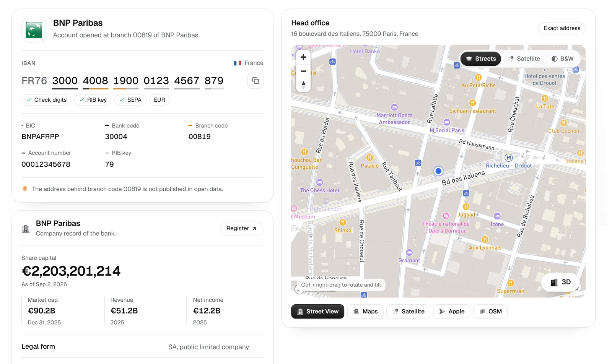Click the Sichuan restaurant pin
This screenshot has height=364, width=612.
pos(472,103)
